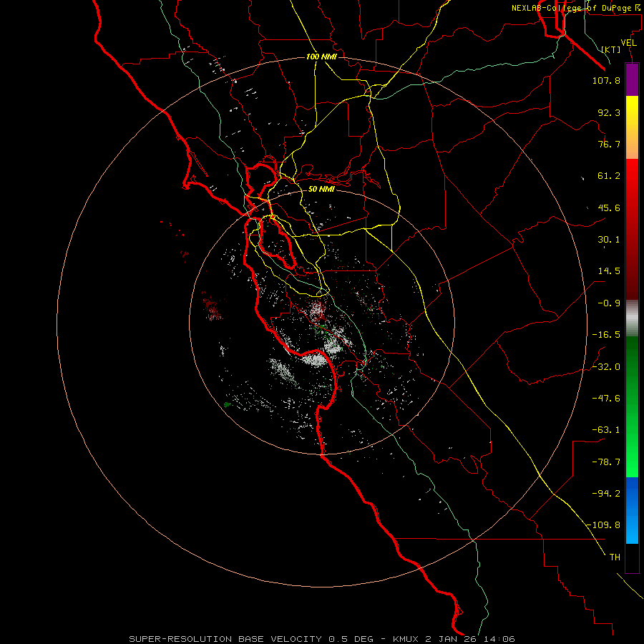Select the 14.5 legend value

click(609, 271)
